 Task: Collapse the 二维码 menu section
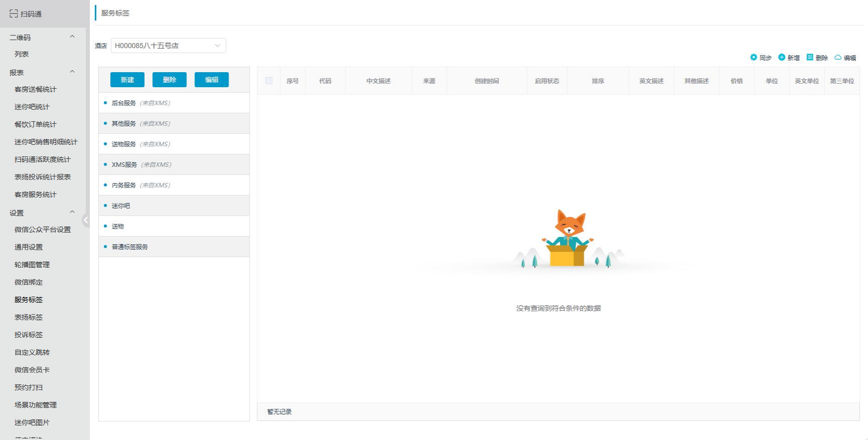(72, 37)
